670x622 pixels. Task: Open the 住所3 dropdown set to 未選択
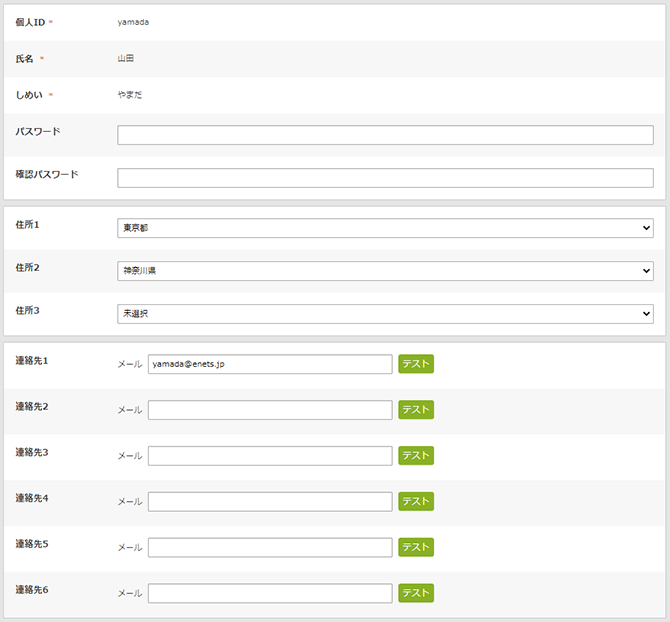point(385,314)
